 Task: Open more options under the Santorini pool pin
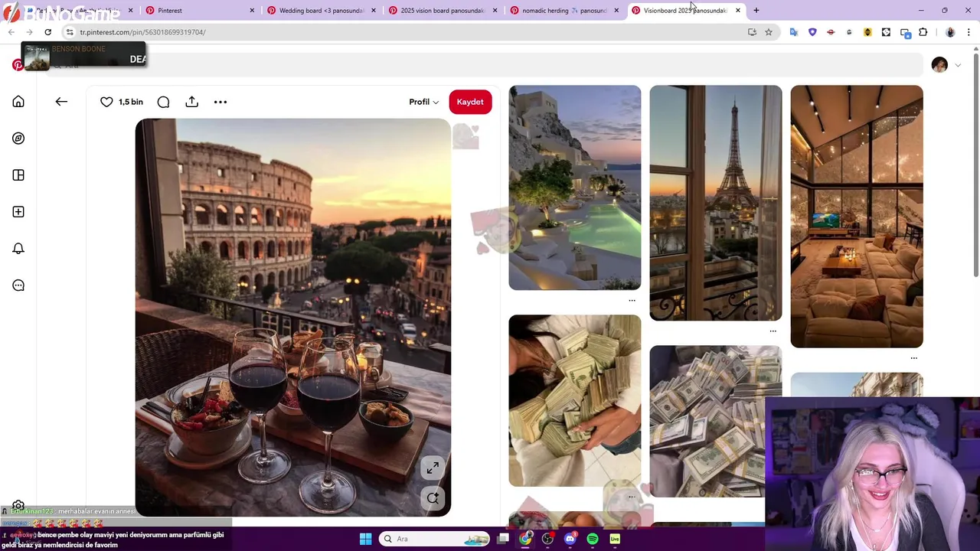[x=632, y=301]
